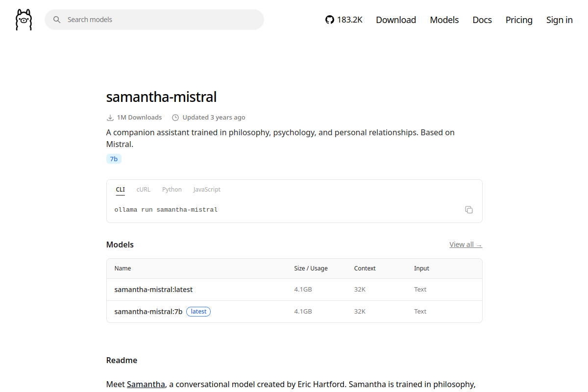Focus the Search models field
The height and width of the screenshot is (392, 588).
(x=154, y=20)
